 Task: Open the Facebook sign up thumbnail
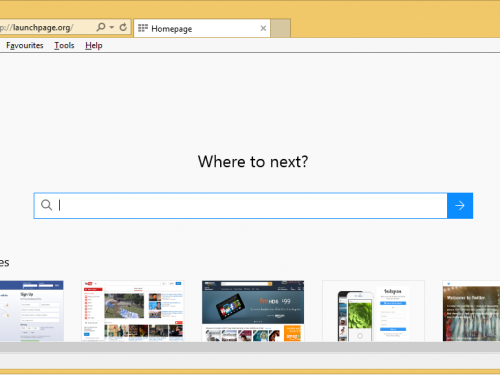click(x=32, y=311)
